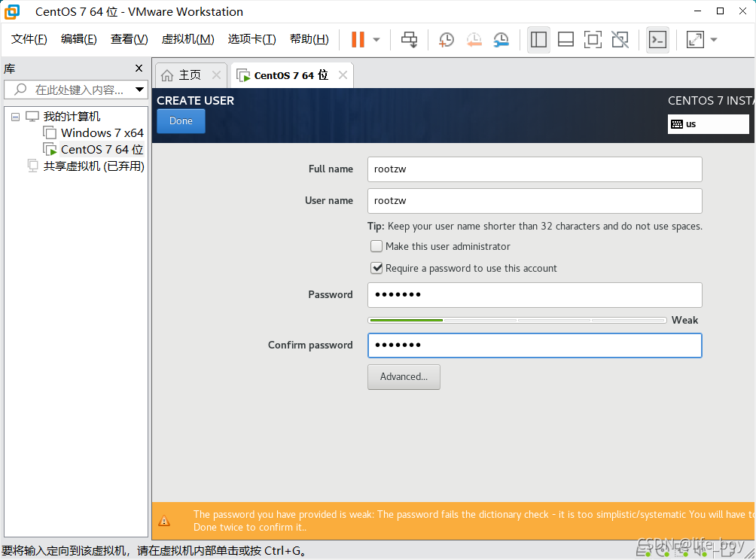Click the 'Weak' strength label
This screenshot has height=560, width=756.
coord(684,320)
